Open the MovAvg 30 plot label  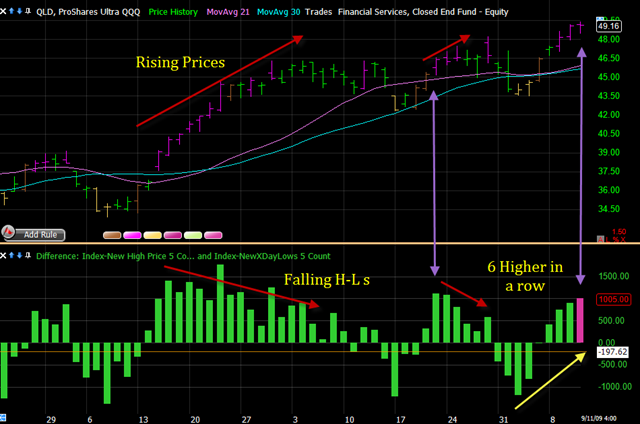[x=278, y=12]
